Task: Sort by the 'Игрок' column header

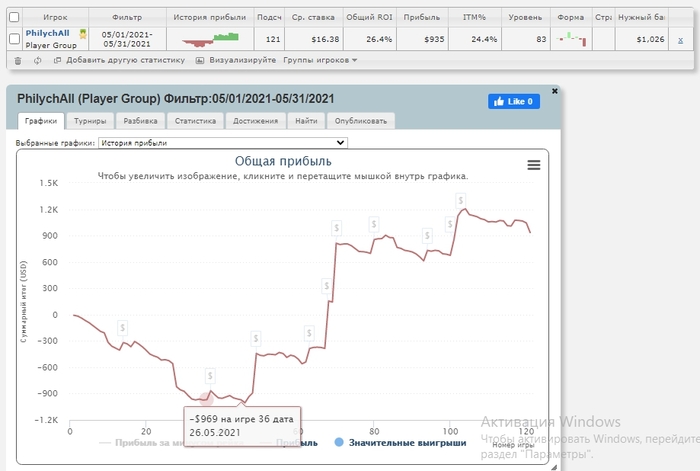Action: [x=55, y=17]
